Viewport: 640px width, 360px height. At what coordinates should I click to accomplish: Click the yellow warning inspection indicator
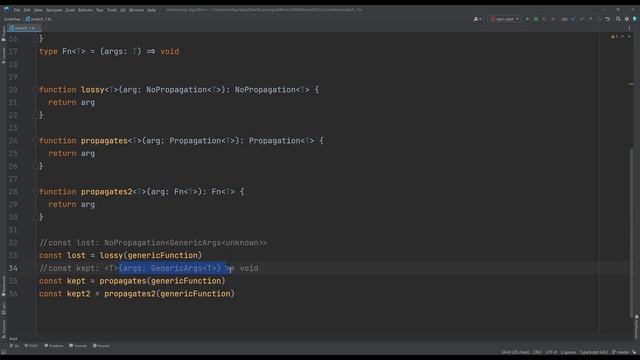coord(614,37)
